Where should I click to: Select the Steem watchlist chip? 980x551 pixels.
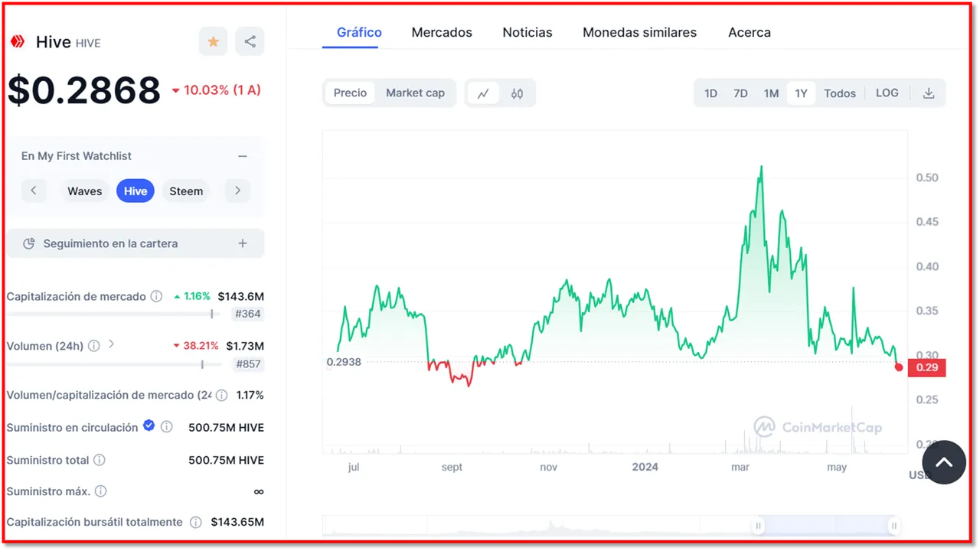[186, 191]
